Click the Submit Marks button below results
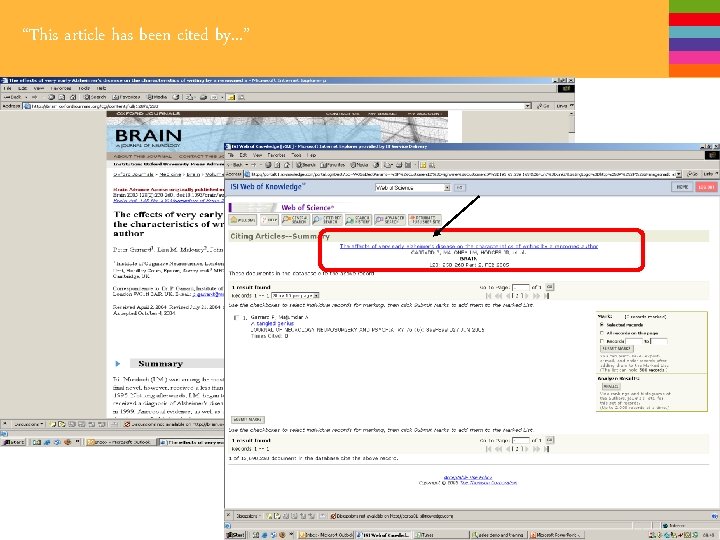 [x=248, y=420]
